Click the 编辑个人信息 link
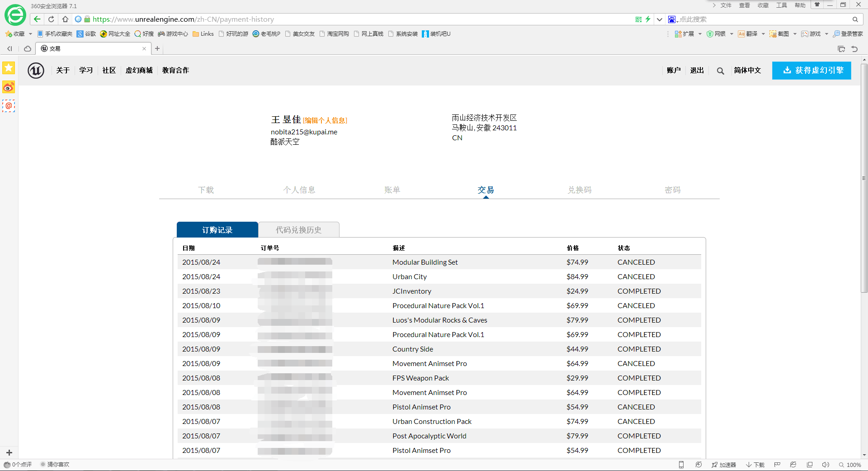The height and width of the screenshot is (471, 868). pos(325,120)
